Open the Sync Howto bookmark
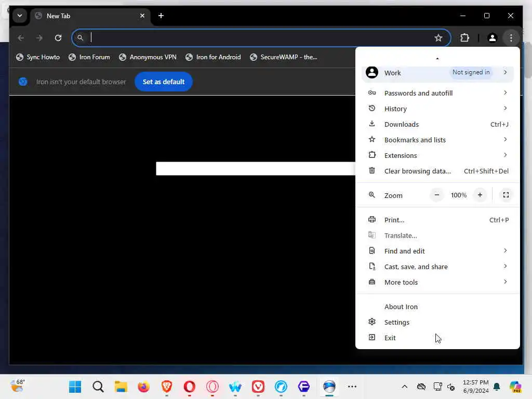Screen dimensions: 532x399 (37, 57)
